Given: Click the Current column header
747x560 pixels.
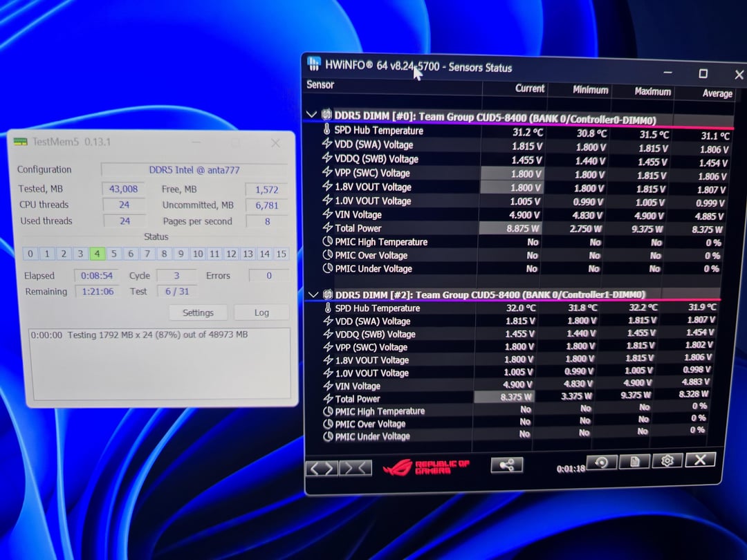Looking at the screenshot, I should [529, 88].
